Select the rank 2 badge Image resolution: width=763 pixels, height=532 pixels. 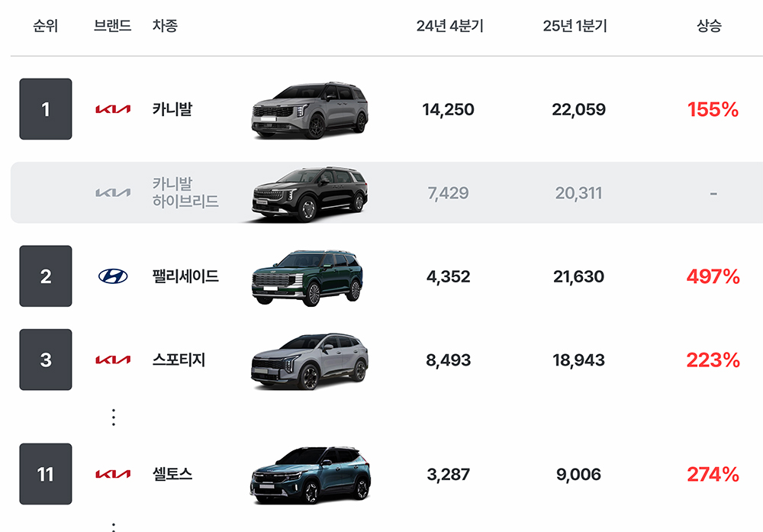click(46, 276)
